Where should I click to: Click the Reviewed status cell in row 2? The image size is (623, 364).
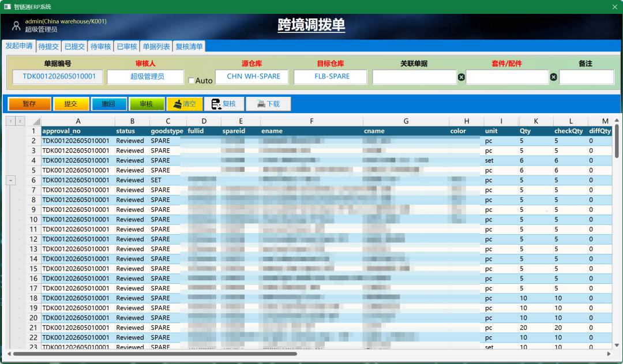tap(132, 141)
